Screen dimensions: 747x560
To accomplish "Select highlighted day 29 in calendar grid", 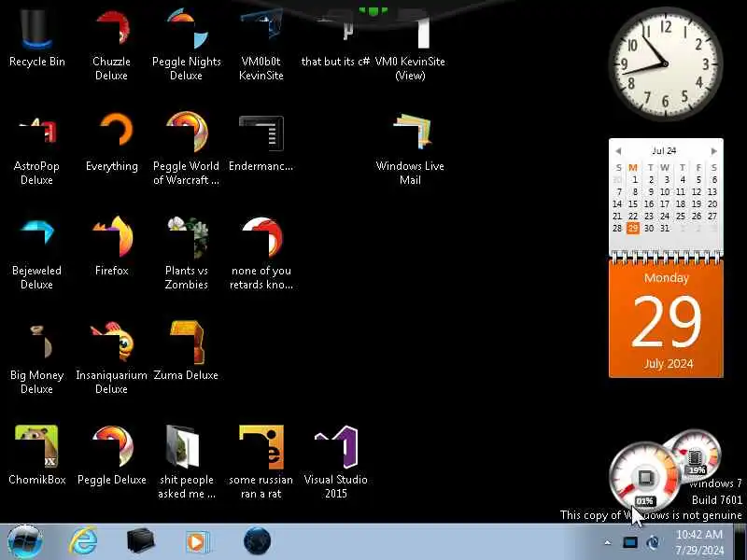I will click(x=633, y=228).
